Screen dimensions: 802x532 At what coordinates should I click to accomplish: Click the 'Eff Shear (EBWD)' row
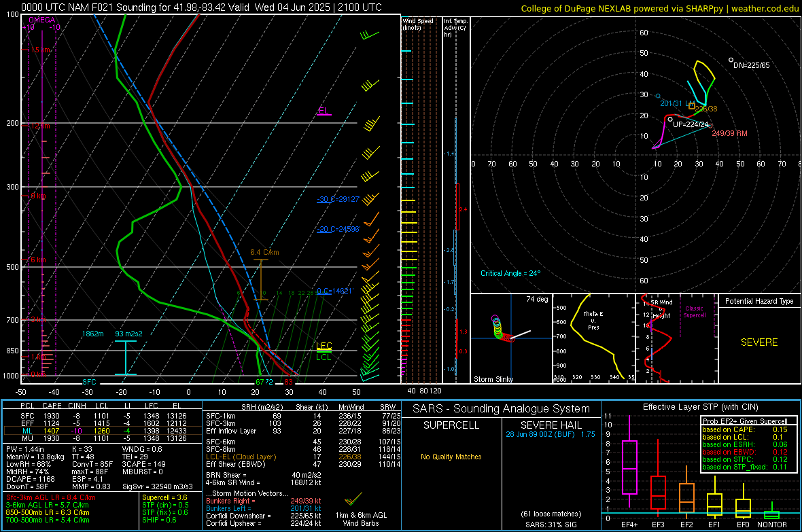[x=303, y=465]
